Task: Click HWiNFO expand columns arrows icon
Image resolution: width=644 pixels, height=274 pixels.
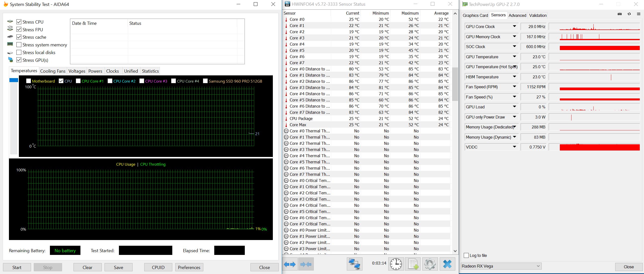Action: click(290, 264)
